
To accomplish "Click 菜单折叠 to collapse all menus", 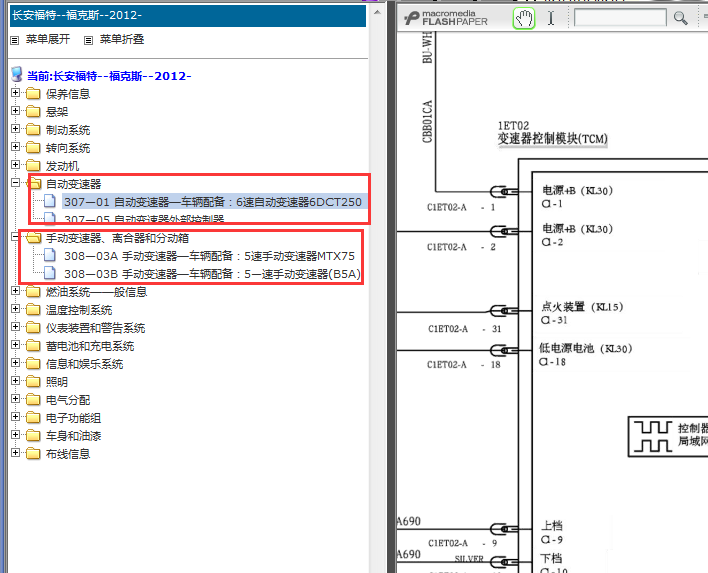I will (x=122, y=39).
